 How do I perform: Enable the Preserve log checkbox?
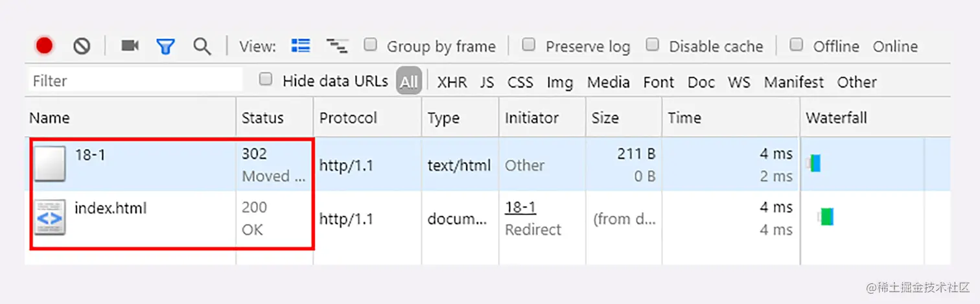click(529, 45)
